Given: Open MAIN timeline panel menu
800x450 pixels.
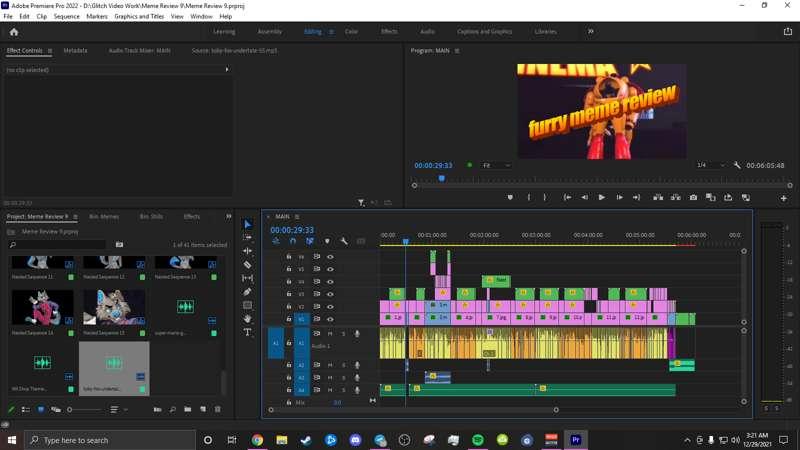Looking at the screenshot, I should 297,217.
